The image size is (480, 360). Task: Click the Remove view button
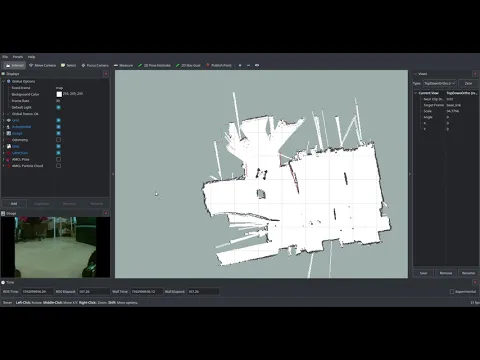pyautogui.click(x=446, y=273)
